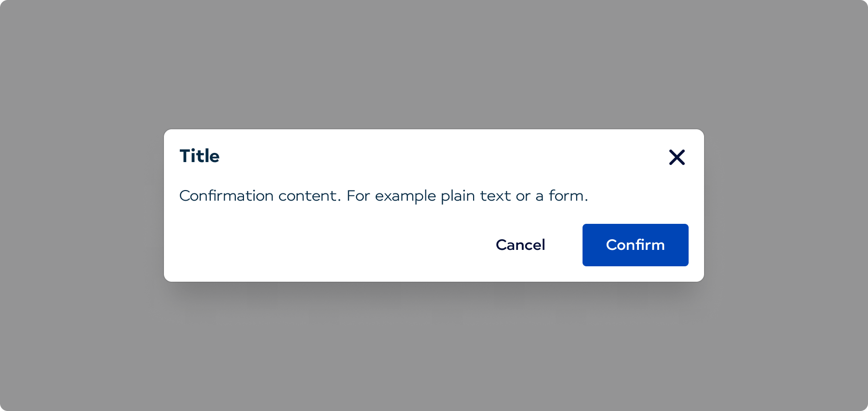The image size is (868, 411).
Task: Close the dialog with the X icon
Action: [x=677, y=157]
